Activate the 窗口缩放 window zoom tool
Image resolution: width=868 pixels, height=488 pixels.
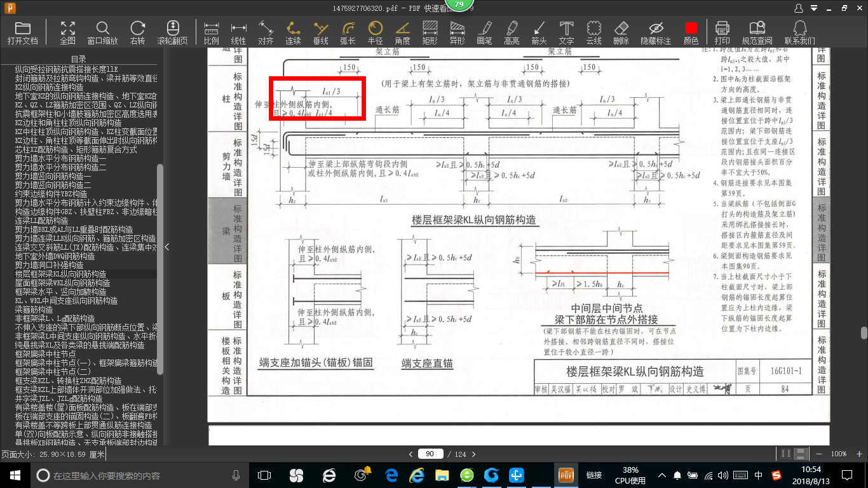pyautogui.click(x=102, y=32)
